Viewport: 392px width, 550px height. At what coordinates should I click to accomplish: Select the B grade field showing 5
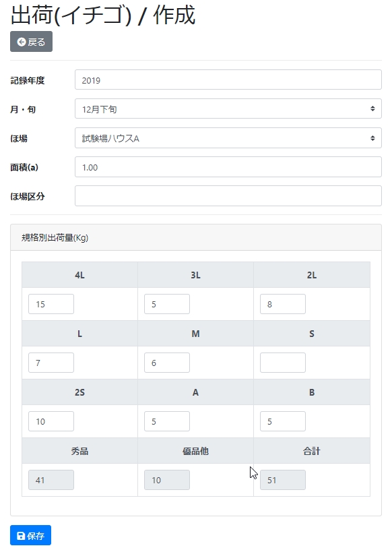(282, 421)
